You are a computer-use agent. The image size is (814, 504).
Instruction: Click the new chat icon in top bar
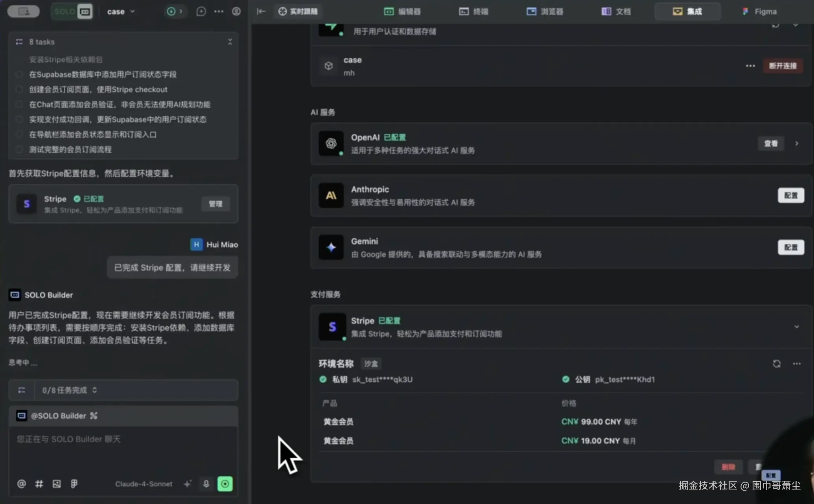(201, 11)
